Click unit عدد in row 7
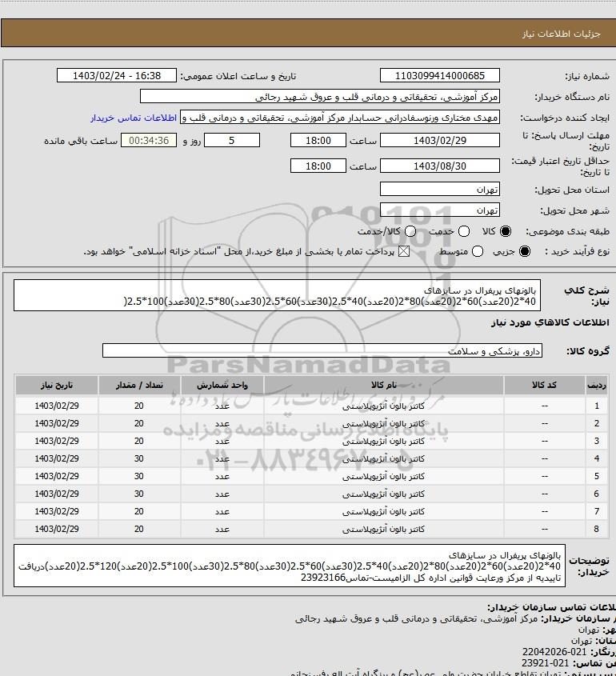The width and height of the screenshot is (616, 676). coord(222,512)
